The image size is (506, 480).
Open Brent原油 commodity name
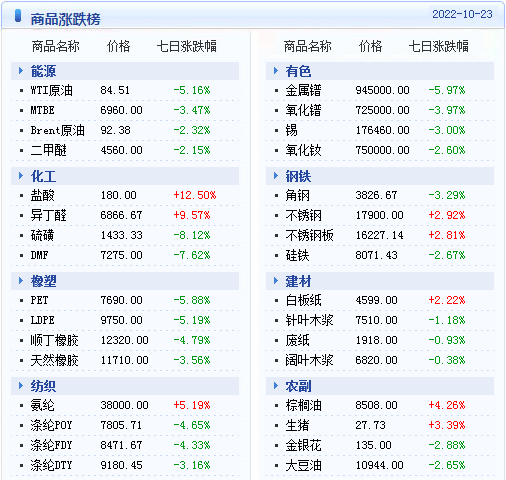[x=57, y=130]
